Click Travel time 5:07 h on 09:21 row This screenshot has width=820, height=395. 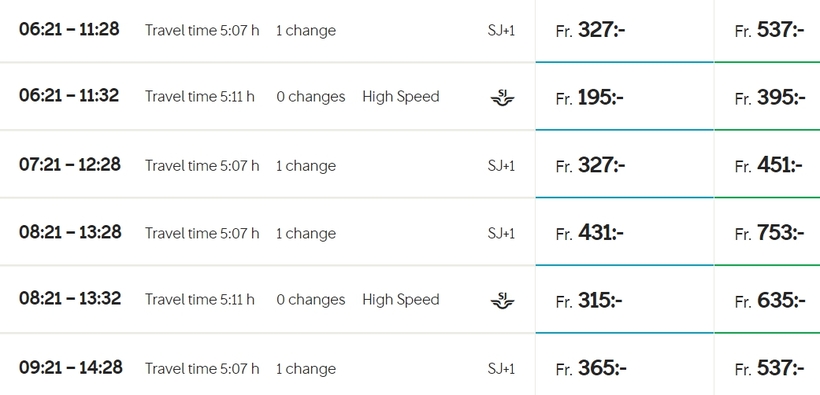202,368
